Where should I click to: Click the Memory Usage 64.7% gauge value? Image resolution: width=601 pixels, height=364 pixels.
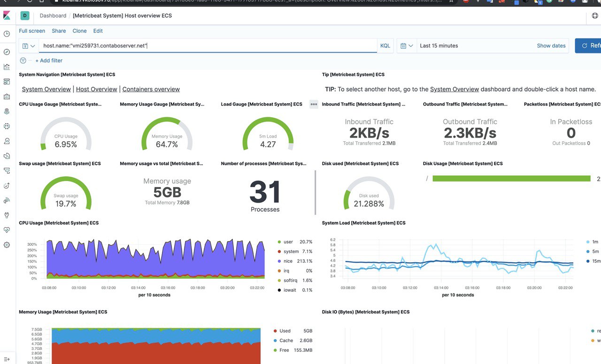click(167, 144)
